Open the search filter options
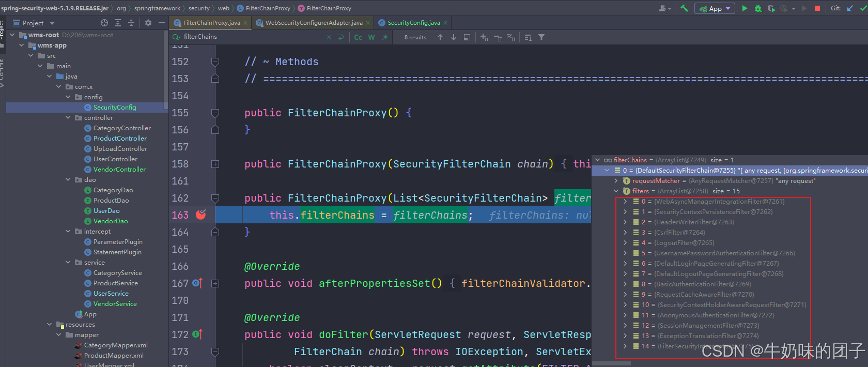The width and height of the screenshot is (868, 367). tap(541, 37)
